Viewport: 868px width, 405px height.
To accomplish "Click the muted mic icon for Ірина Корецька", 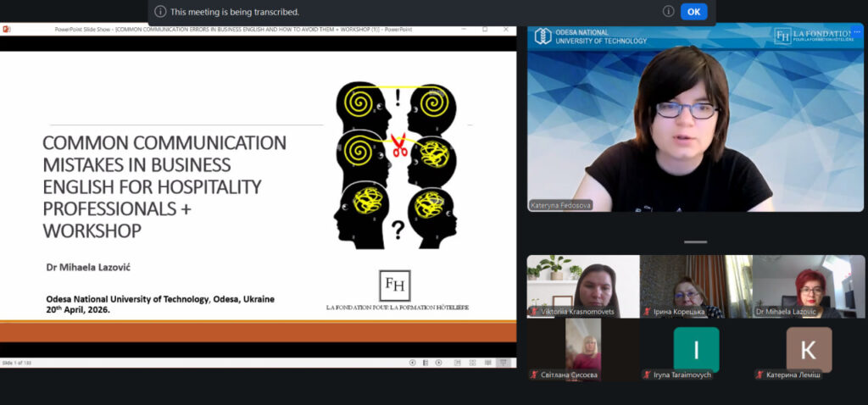I will tap(647, 312).
